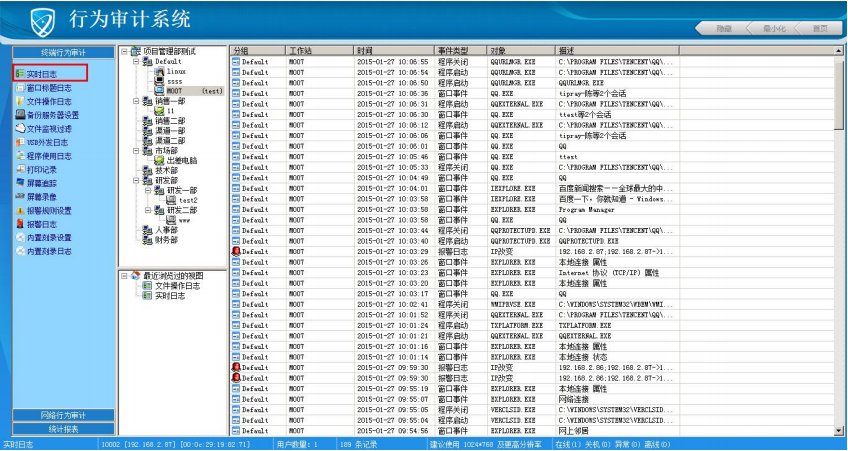Viewport: 848px width, 451px height.
Task: Click the 隐藏 button at top right
Action: (723, 28)
